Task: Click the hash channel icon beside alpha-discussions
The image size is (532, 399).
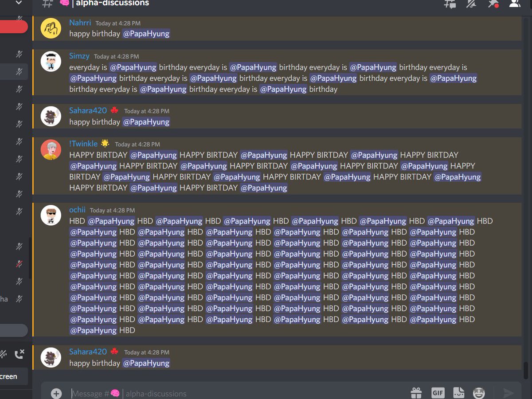Action: coord(47,4)
